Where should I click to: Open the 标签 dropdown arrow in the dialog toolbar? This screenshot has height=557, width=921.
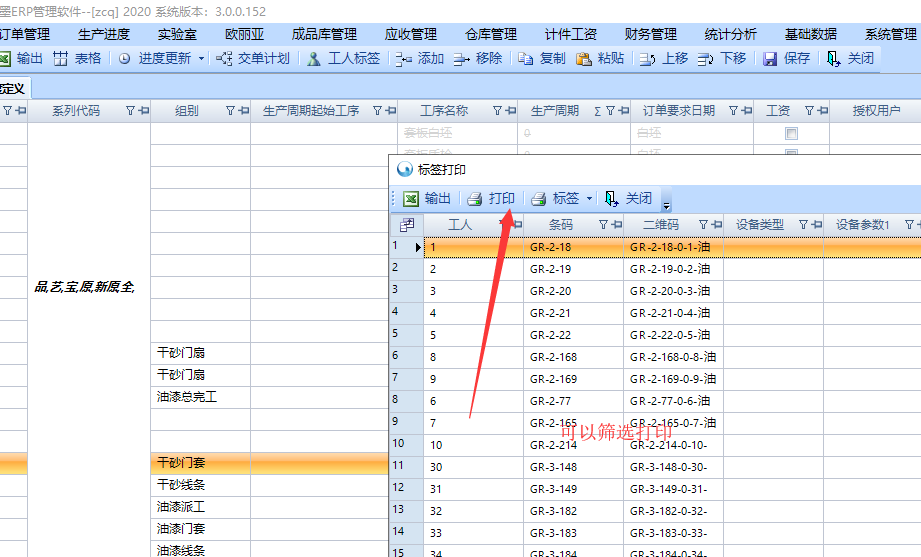coord(590,199)
